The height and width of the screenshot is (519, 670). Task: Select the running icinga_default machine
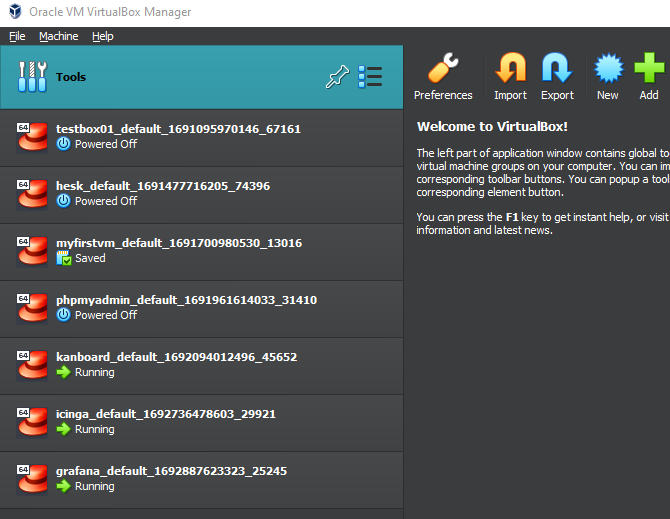(165, 414)
